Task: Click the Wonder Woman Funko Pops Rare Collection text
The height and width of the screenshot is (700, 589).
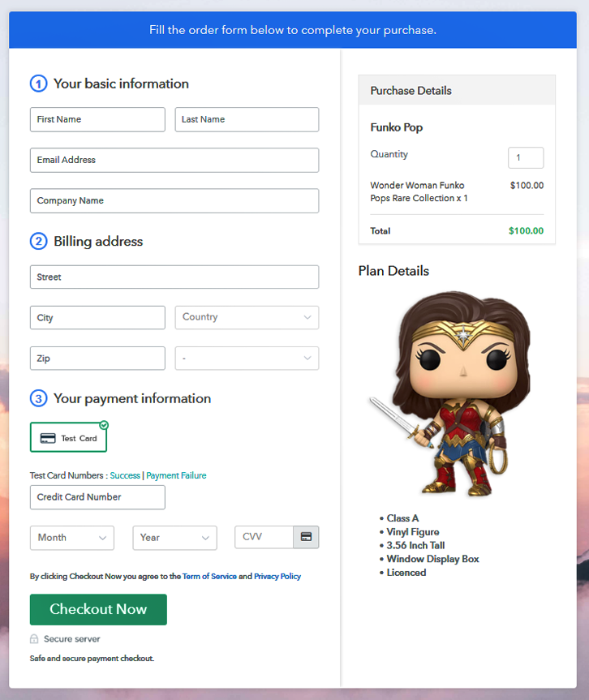Action: pos(419,191)
